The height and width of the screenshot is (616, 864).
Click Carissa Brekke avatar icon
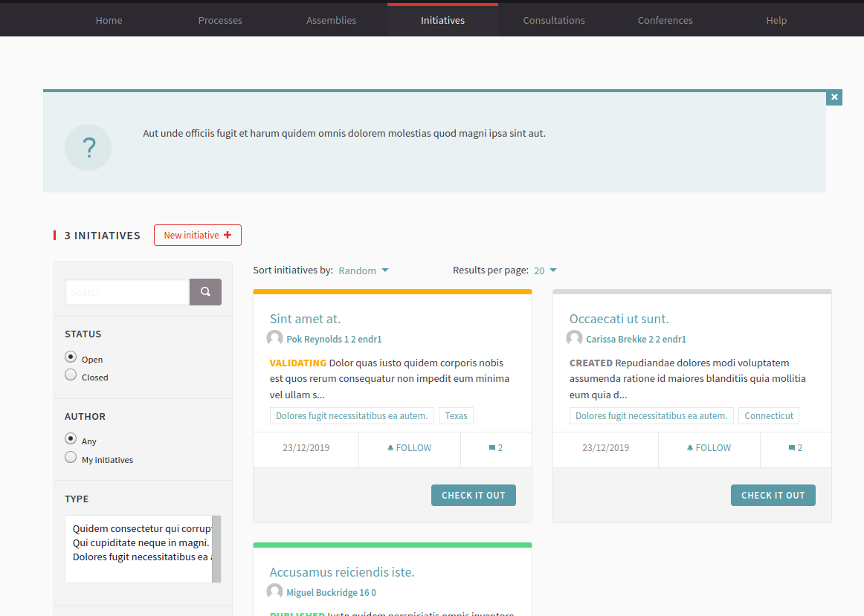[x=574, y=339]
